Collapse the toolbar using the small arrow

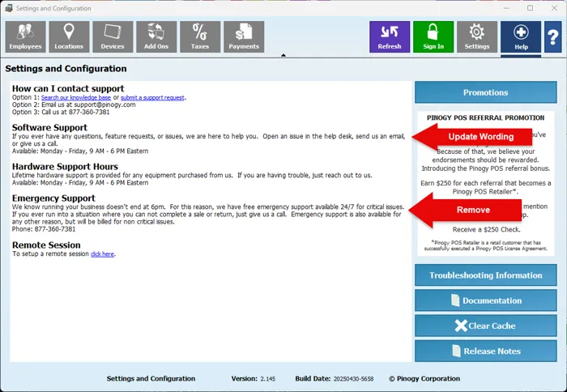(283, 56)
